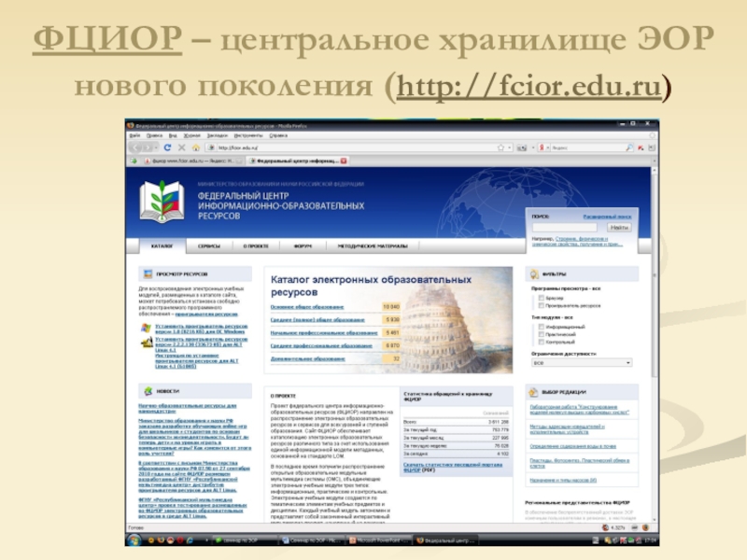Open the address bar history dropdown arrow
Viewport: 747px width, 560px height.
(x=510, y=147)
